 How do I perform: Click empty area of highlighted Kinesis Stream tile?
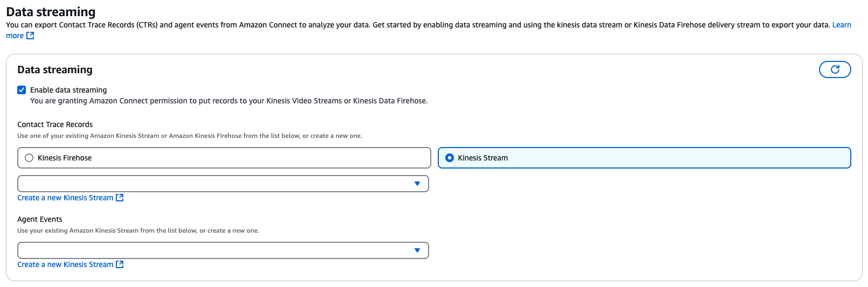pyautogui.click(x=678, y=158)
